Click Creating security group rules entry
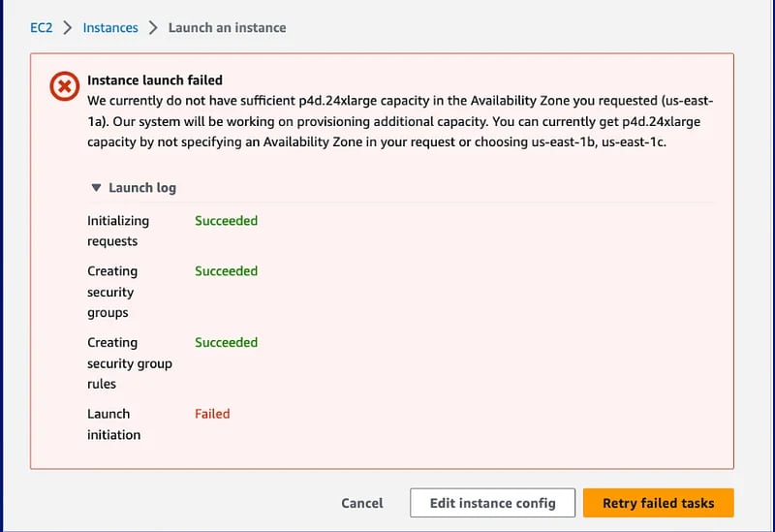The height and width of the screenshot is (532, 775). [130, 363]
